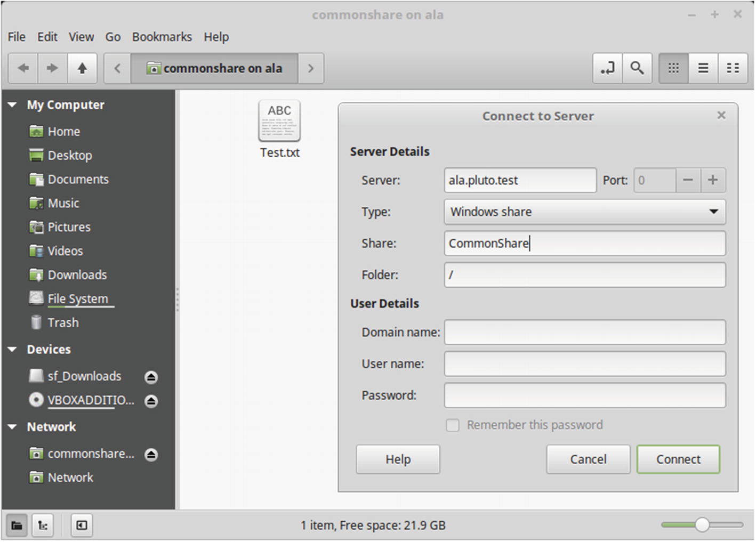Screen dimensions: 756x542
Task: Click the Share field with CommonShare
Action: click(x=585, y=243)
